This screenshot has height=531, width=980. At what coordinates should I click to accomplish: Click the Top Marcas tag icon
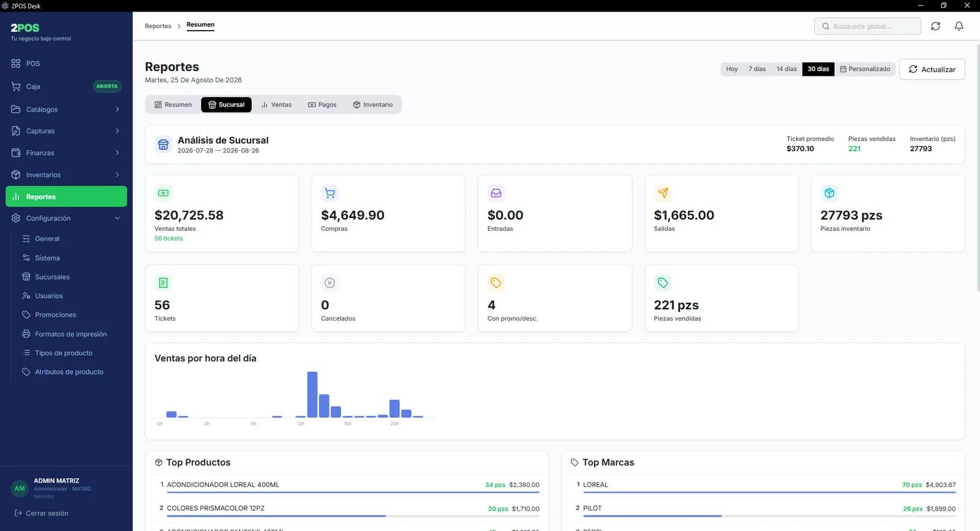pos(575,462)
